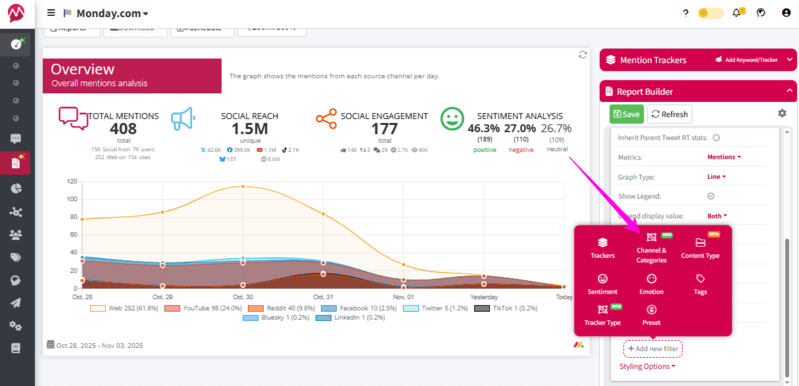Click the Oct 30 peak data point on Web line
The image size is (799, 386).
click(x=243, y=186)
